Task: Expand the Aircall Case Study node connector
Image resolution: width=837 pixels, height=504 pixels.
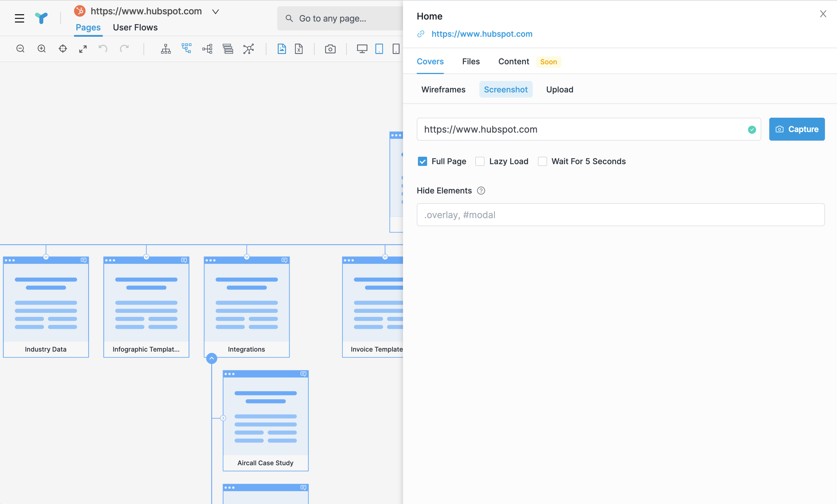Action: (223, 418)
